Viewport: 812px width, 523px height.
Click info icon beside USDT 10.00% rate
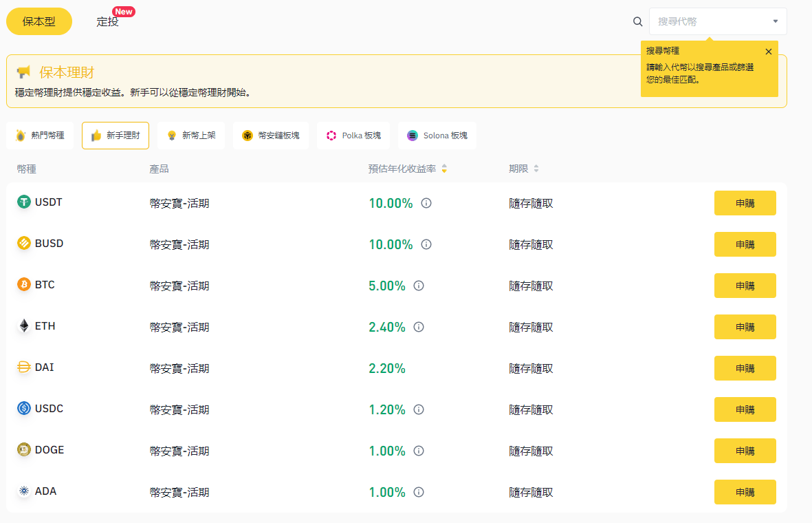(426, 203)
